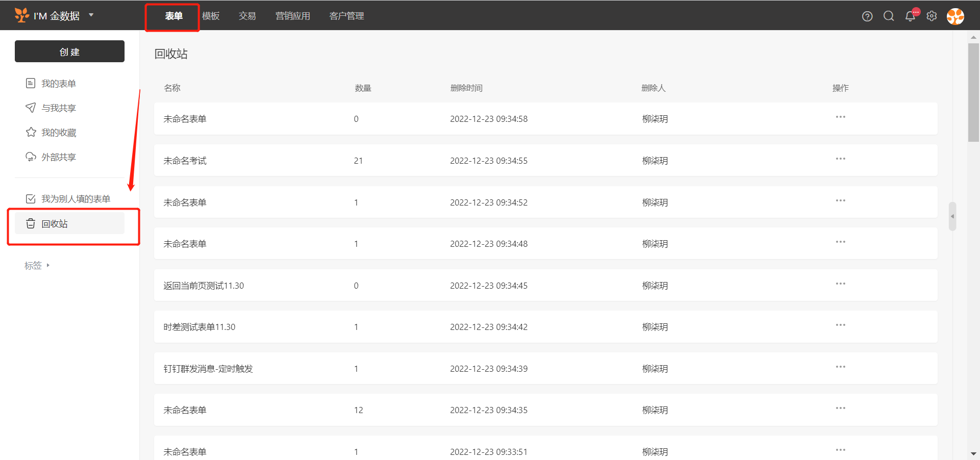The image size is (980, 460).
Task: Open the settings gear icon
Action: [932, 16]
